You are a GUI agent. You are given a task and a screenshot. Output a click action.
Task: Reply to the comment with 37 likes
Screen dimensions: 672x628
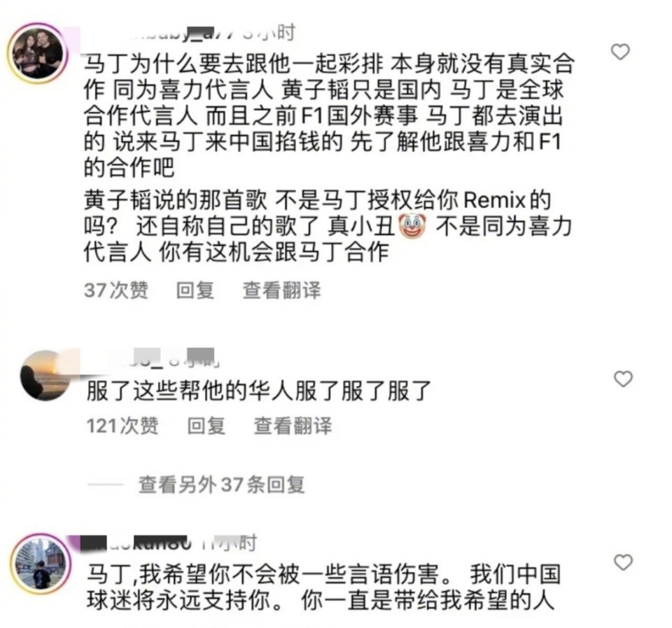[x=195, y=291]
